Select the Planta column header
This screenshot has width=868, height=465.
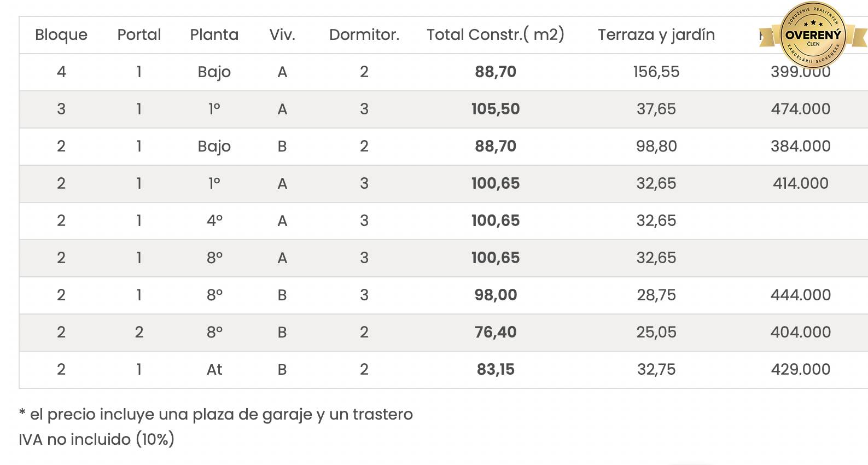[x=214, y=35]
